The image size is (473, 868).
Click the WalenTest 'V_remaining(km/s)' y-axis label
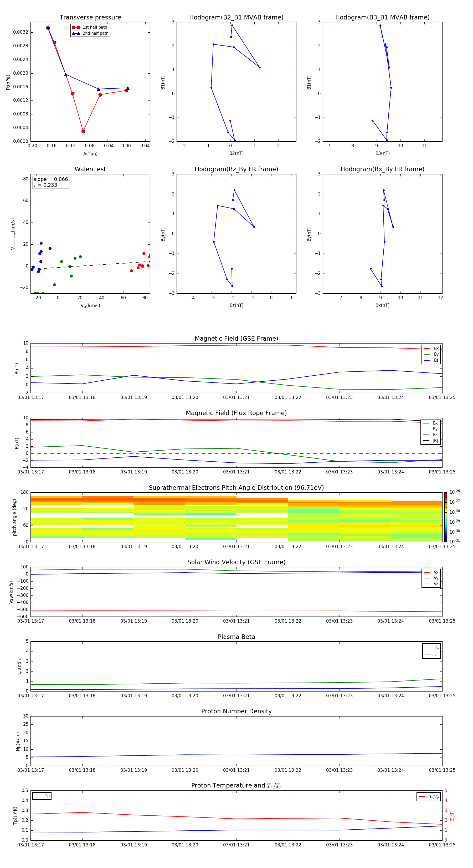tap(13, 234)
